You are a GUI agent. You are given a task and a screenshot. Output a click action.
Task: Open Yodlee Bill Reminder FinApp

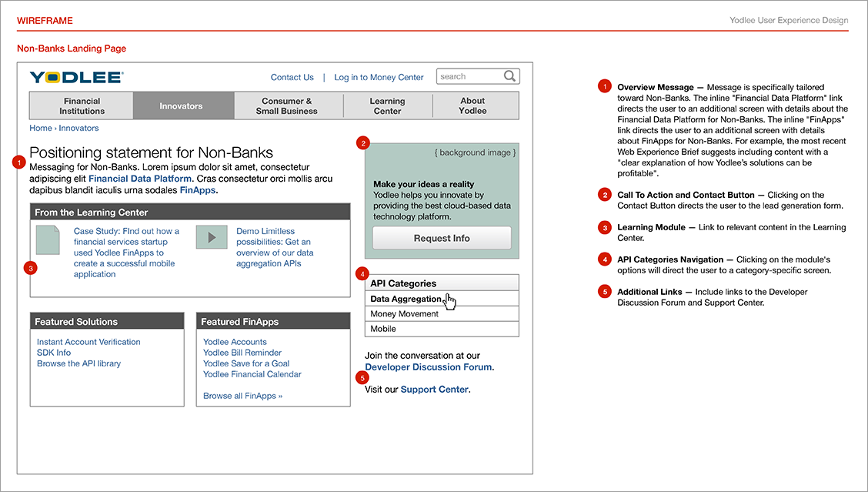click(x=242, y=353)
